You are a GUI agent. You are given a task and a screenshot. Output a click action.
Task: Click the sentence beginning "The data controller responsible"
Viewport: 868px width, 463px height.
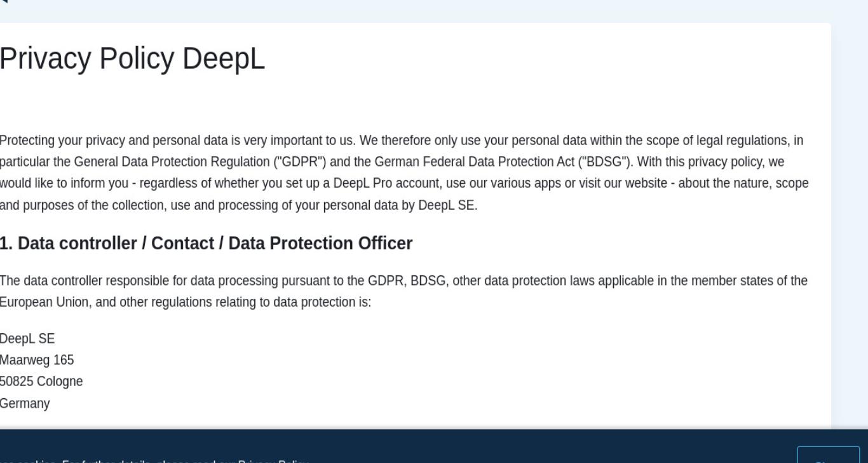click(403, 291)
